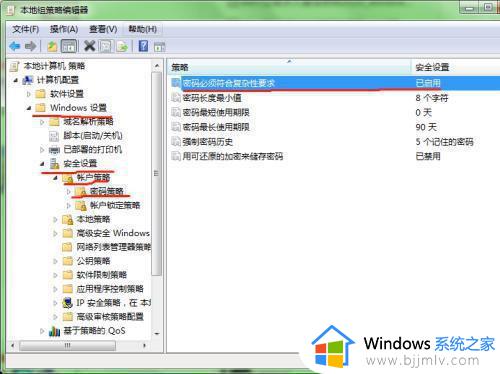Viewport: 500px width, 374px height.
Task: Click the 公钥策略 folder icon
Action: [68, 261]
